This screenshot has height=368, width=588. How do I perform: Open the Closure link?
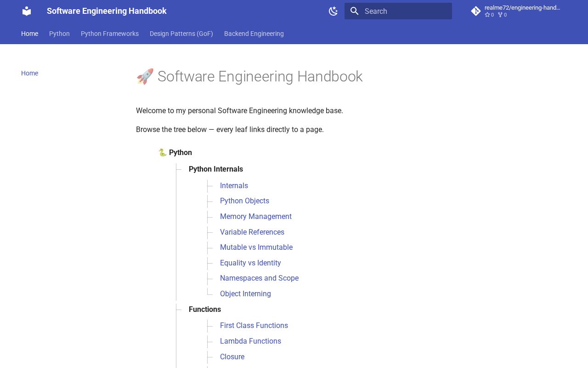point(232,357)
